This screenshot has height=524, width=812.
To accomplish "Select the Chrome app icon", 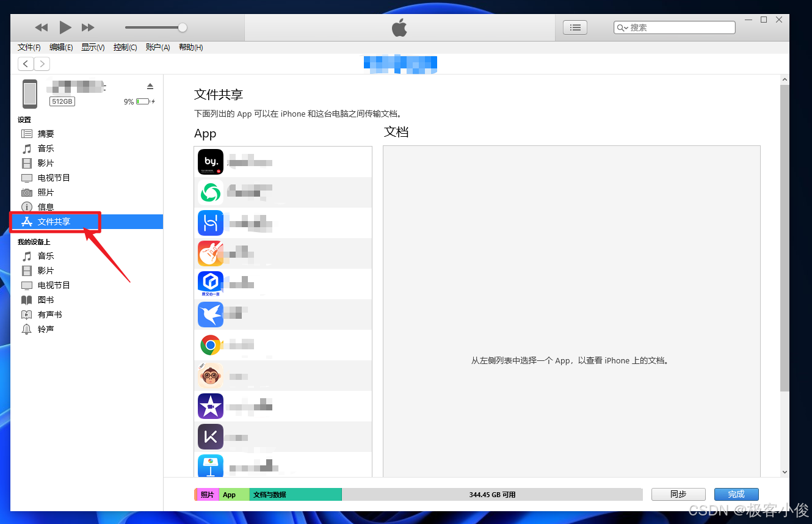I will 211,345.
